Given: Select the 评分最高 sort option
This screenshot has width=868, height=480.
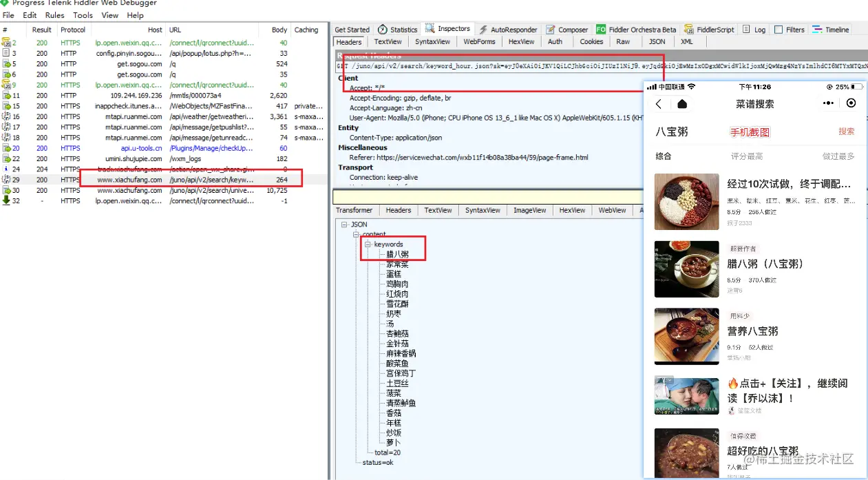Looking at the screenshot, I should tap(747, 156).
